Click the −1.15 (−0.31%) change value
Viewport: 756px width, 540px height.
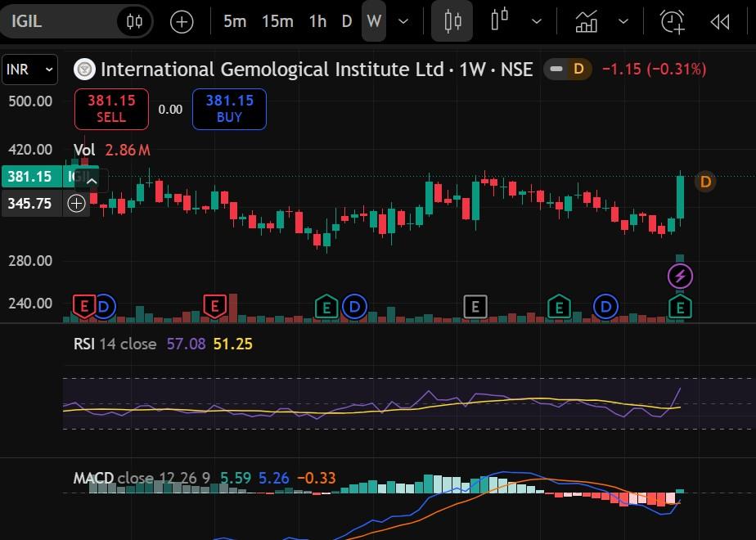click(655, 69)
